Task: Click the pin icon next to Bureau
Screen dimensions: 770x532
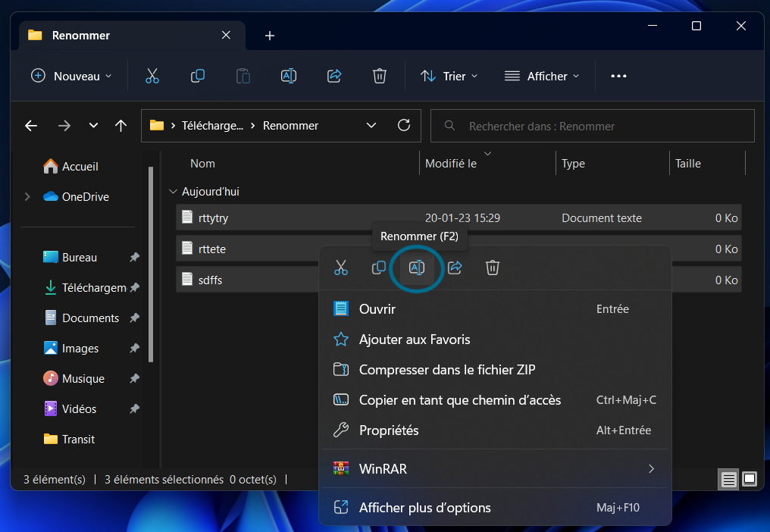Action: pyautogui.click(x=134, y=257)
